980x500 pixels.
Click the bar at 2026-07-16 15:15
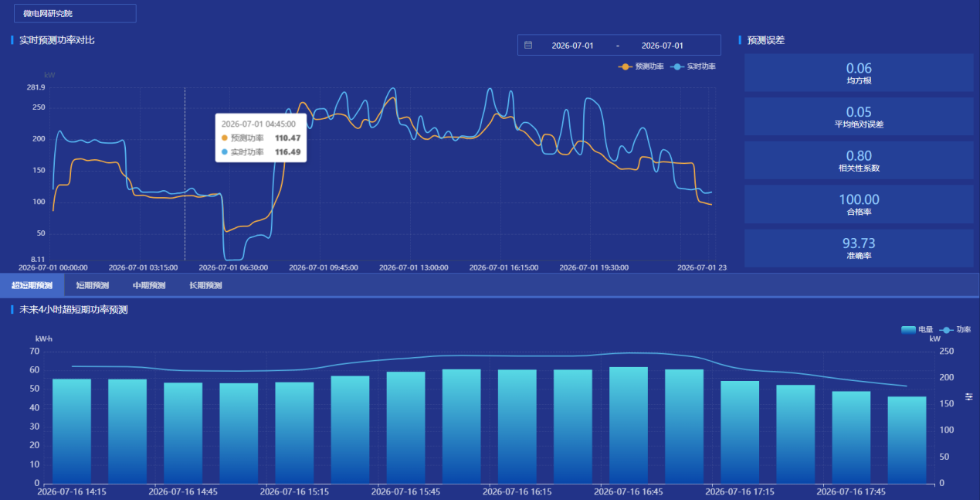[294, 433]
